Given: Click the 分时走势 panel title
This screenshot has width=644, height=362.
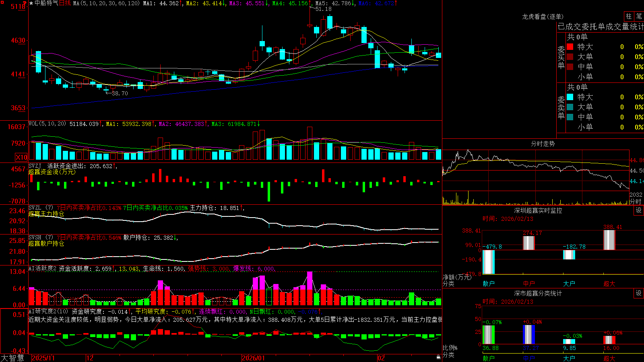Looking at the screenshot, I should point(543,144).
